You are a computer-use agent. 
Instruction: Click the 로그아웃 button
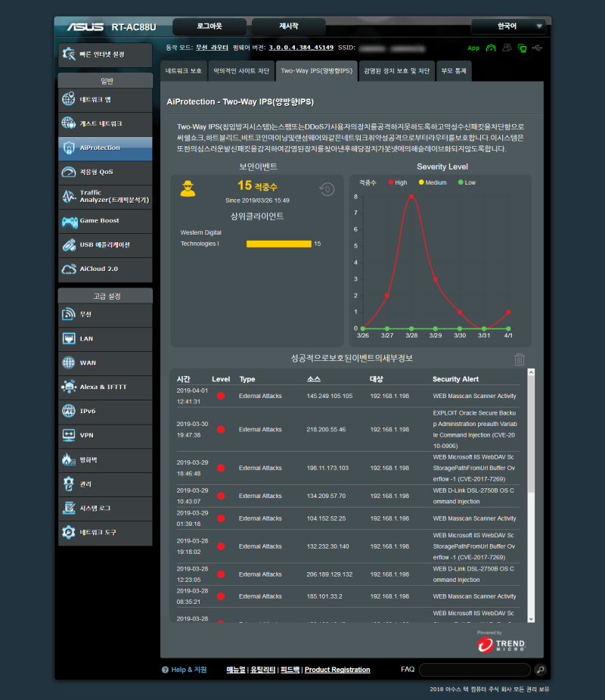[x=209, y=26]
